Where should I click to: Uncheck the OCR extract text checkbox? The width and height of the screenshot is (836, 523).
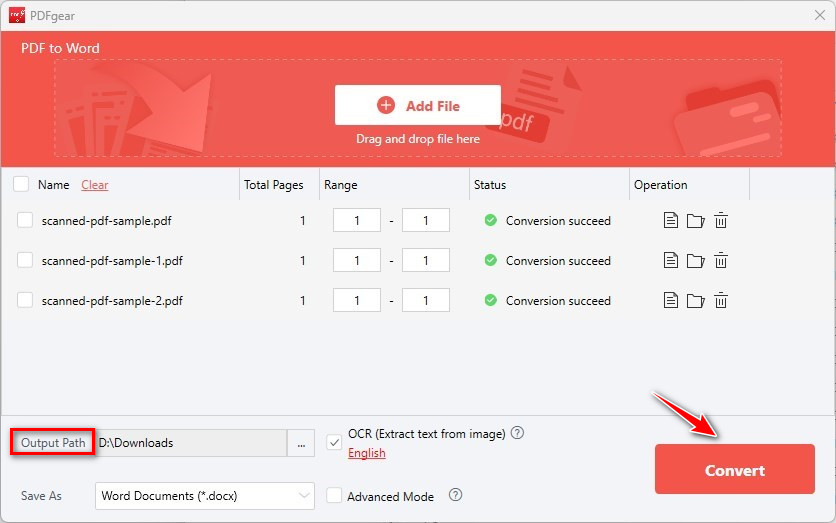click(x=334, y=442)
